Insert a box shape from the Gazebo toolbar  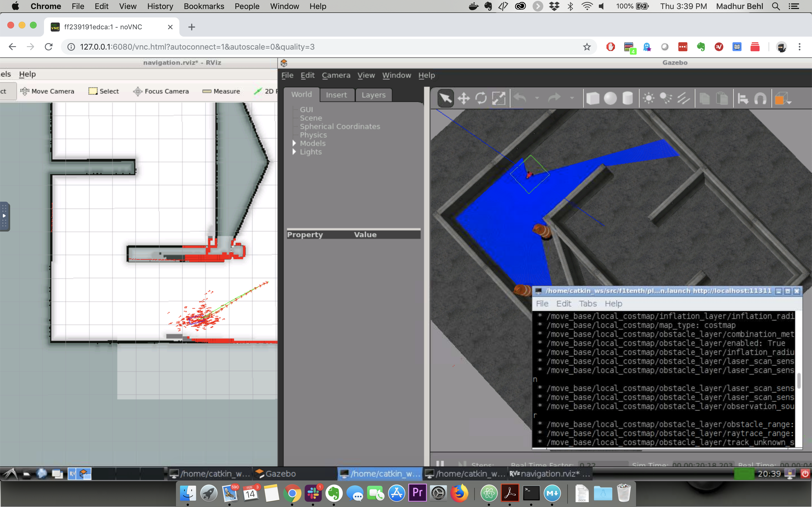click(593, 99)
